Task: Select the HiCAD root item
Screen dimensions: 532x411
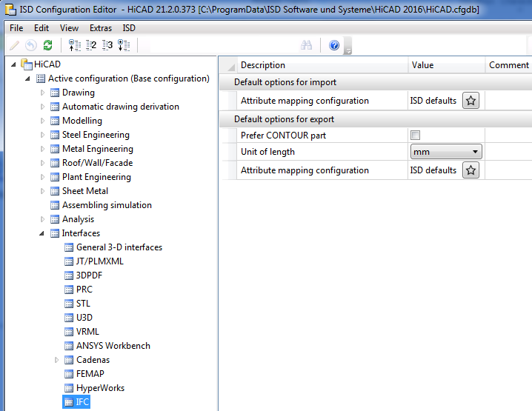Action: tap(47, 64)
